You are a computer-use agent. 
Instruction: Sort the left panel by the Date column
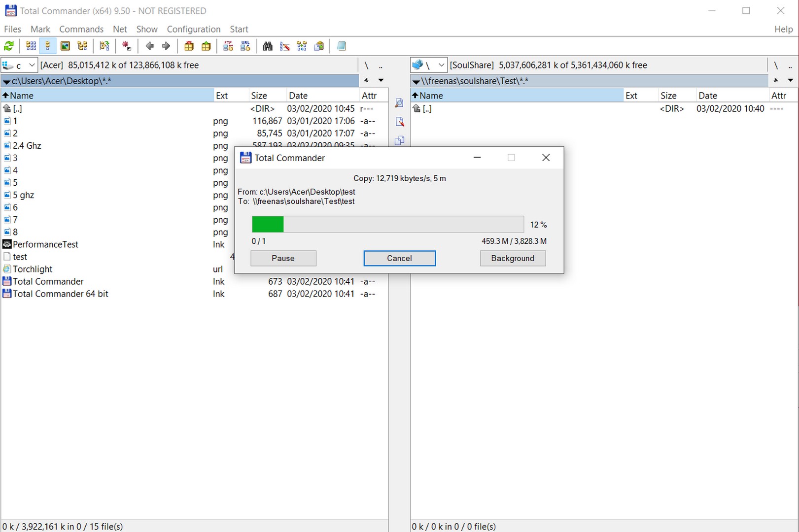point(323,96)
